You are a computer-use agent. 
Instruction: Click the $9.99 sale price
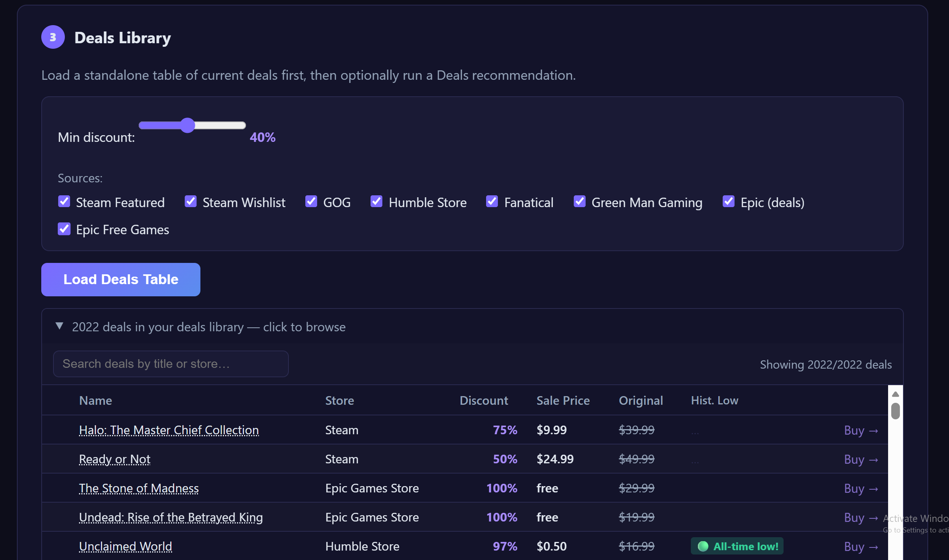pos(552,430)
